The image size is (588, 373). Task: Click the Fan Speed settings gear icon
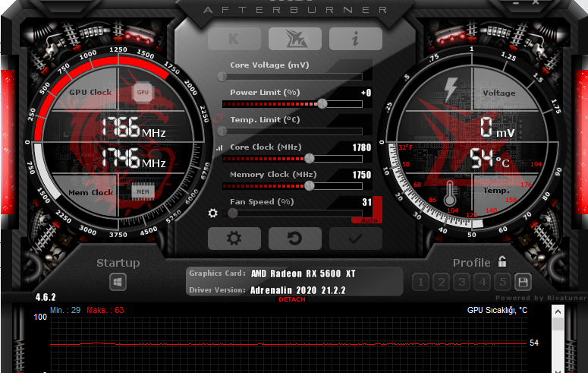(212, 213)
